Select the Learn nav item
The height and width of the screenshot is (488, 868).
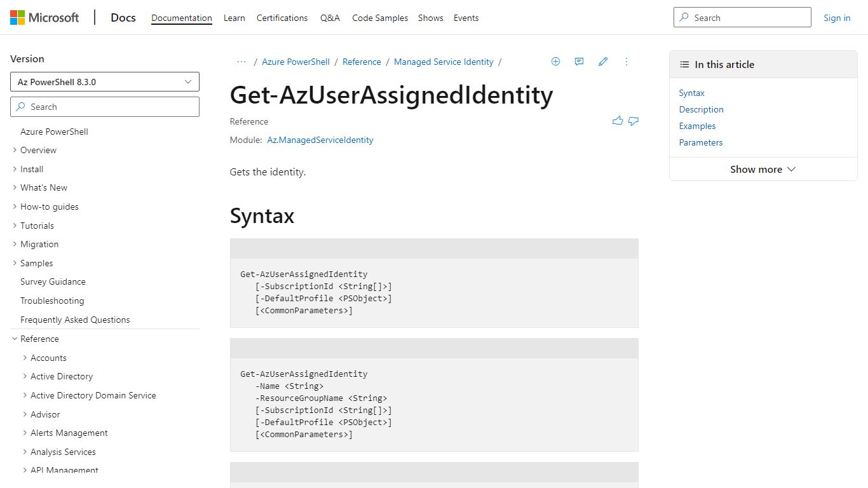[234, 18]
